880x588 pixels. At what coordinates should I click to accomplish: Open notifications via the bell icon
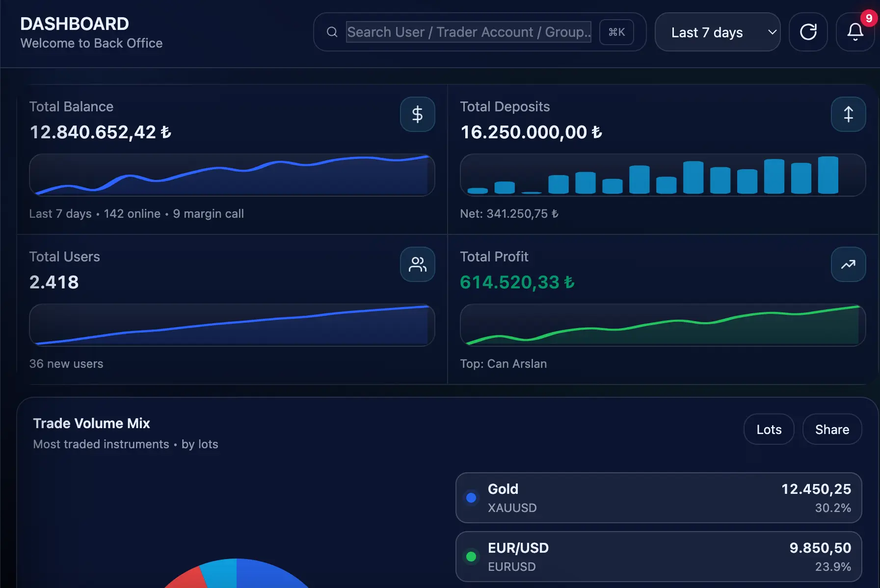[855, 32]
